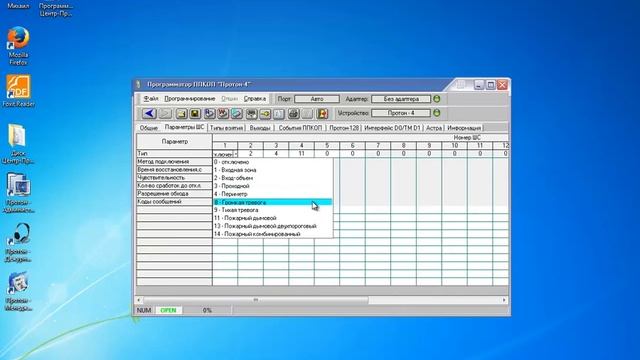Screen dimensions: 640x360
Task: Click the grey chip device toolbar icon
Action: (x=251, y=113)
